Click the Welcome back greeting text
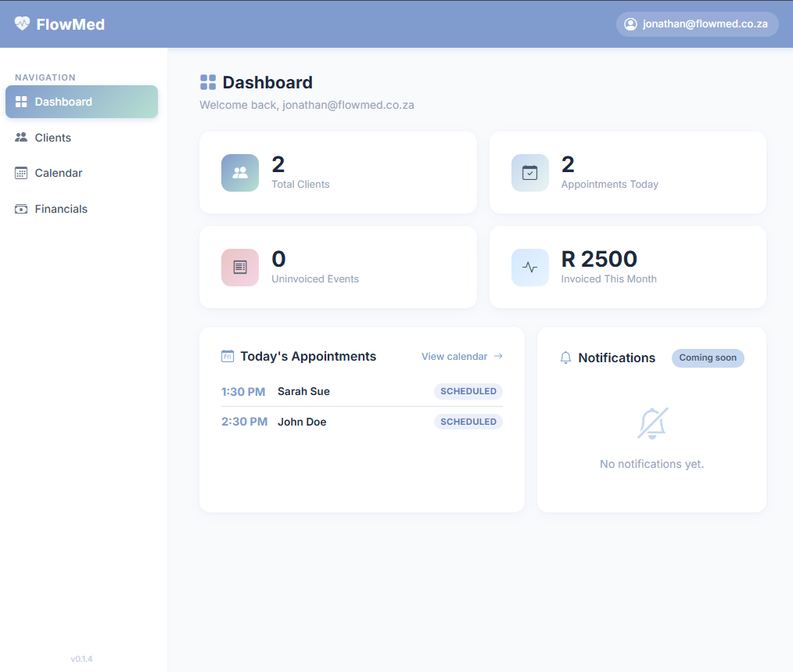 307,105
